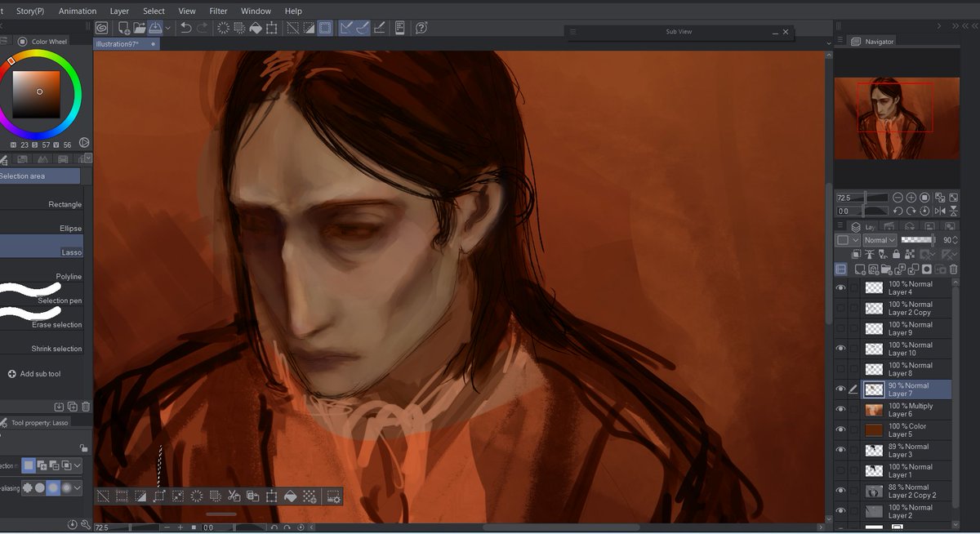Select the Rectangle selection sub tool
This screenshot has width=980, height=534.
point(41,204)
